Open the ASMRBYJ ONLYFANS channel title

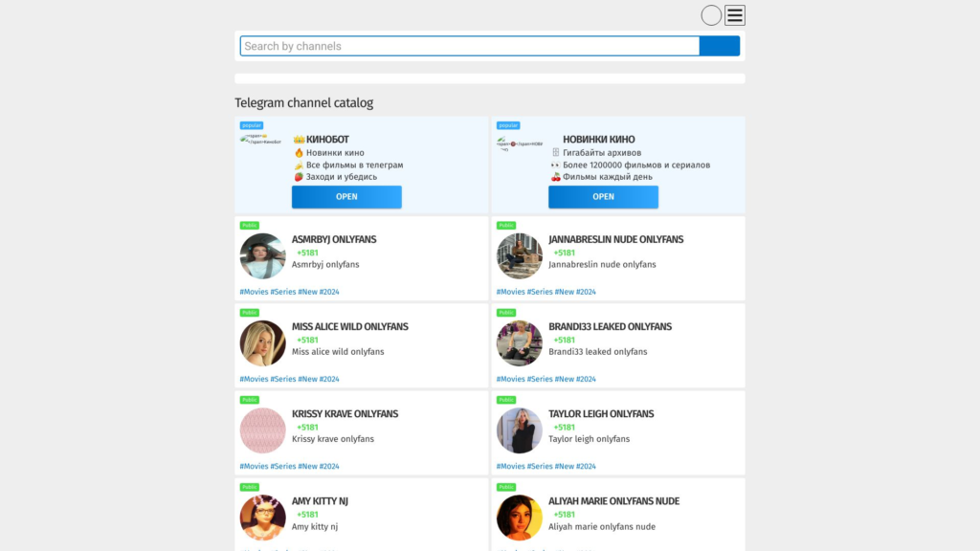point(334,239)
